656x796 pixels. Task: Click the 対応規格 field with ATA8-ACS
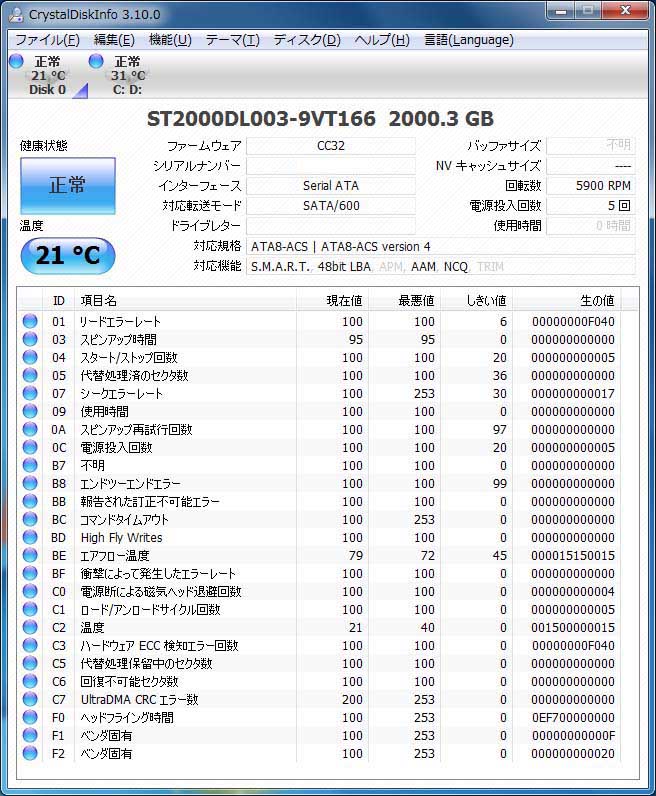(441, 246)
